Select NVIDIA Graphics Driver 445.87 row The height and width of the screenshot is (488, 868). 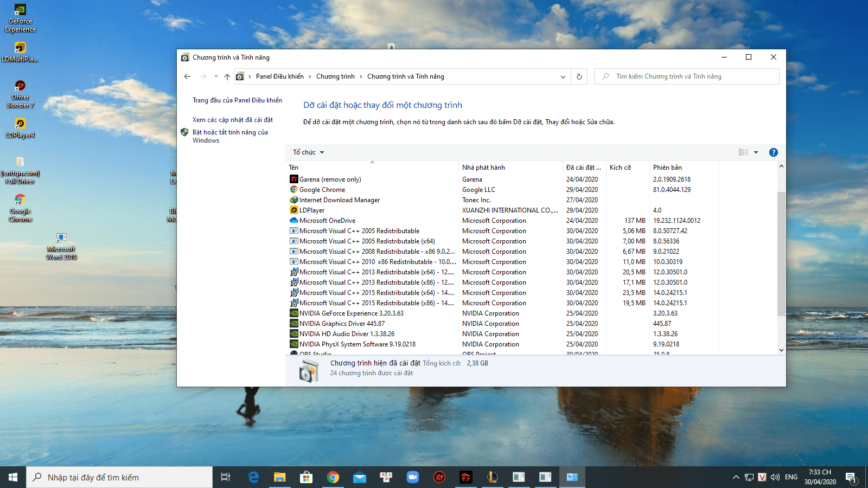(x=504, y=323)
